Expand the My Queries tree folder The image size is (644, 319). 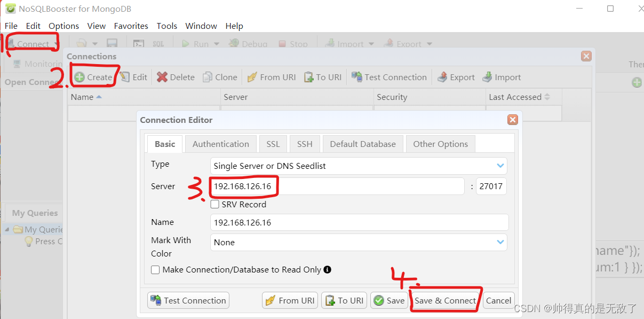pyautogui.click(x=7, y=229)
